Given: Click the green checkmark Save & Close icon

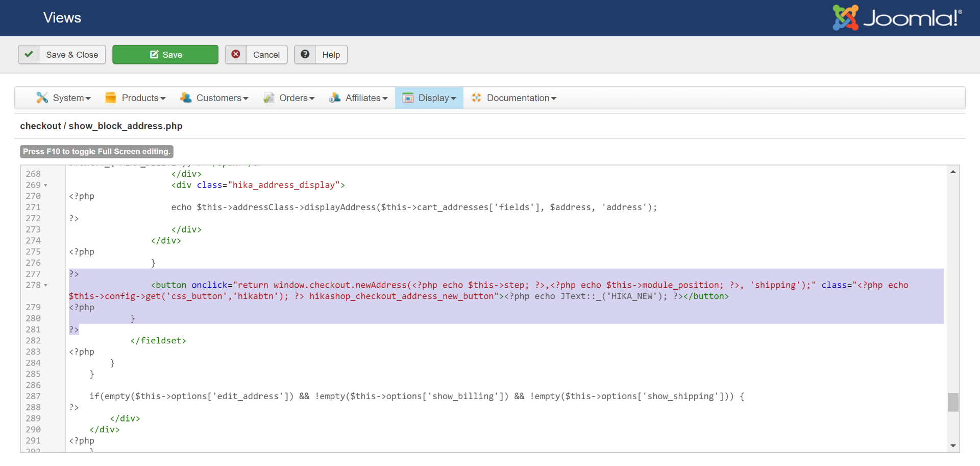Looking at the screenshot, I should tap(29, 55).
